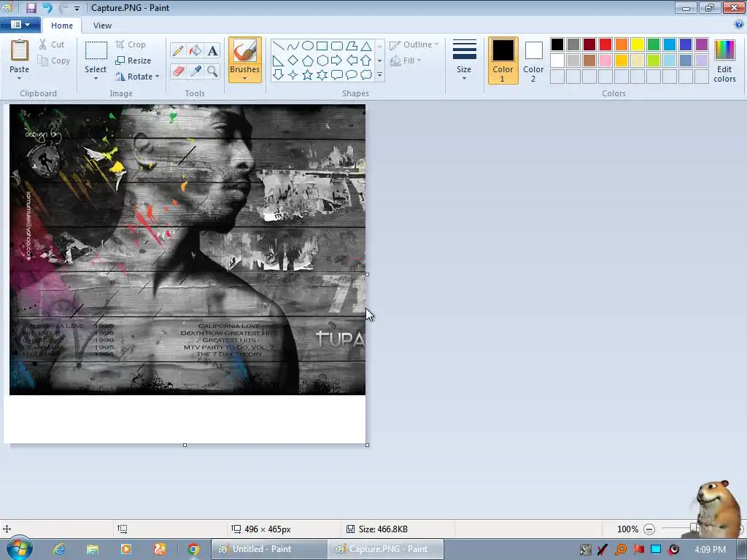Select the Pencil tool
The image size is (747, 560).
(x=178, y=50)
